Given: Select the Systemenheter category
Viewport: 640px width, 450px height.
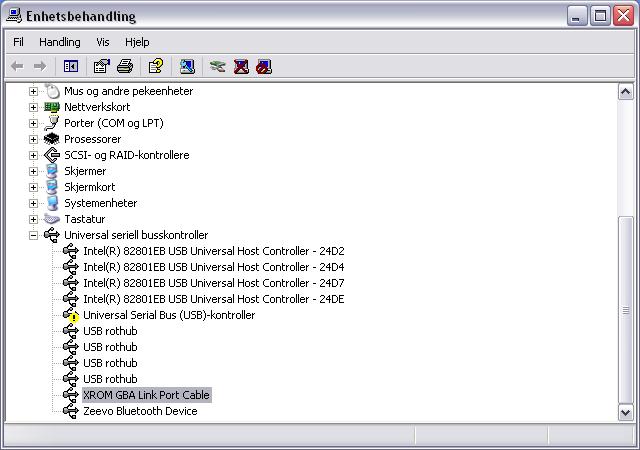Looking at the screenshot, I should 101,203.
